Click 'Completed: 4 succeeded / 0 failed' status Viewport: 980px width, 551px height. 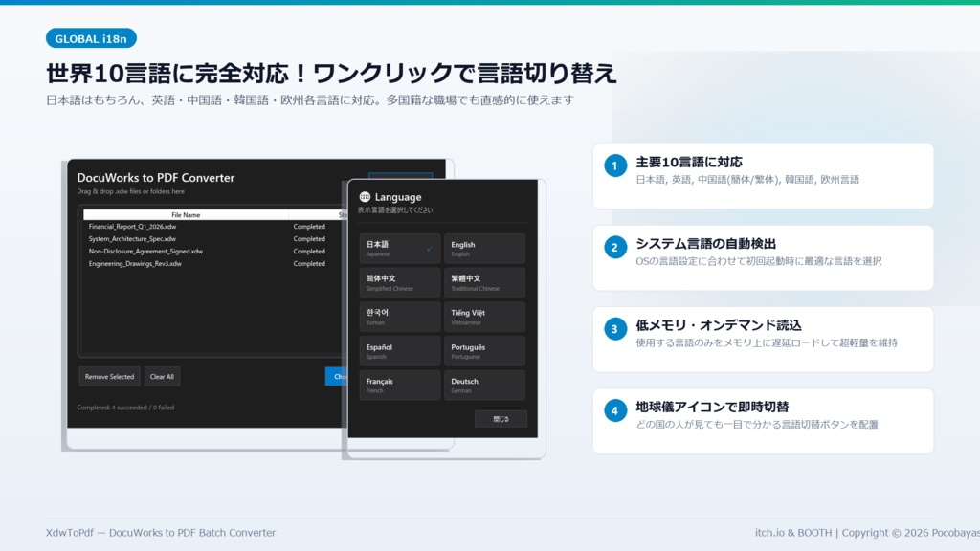point(125,408)
